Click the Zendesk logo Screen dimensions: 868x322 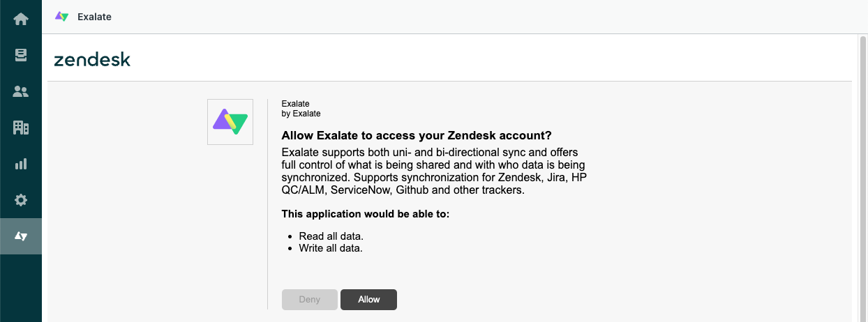pos(92,60)
